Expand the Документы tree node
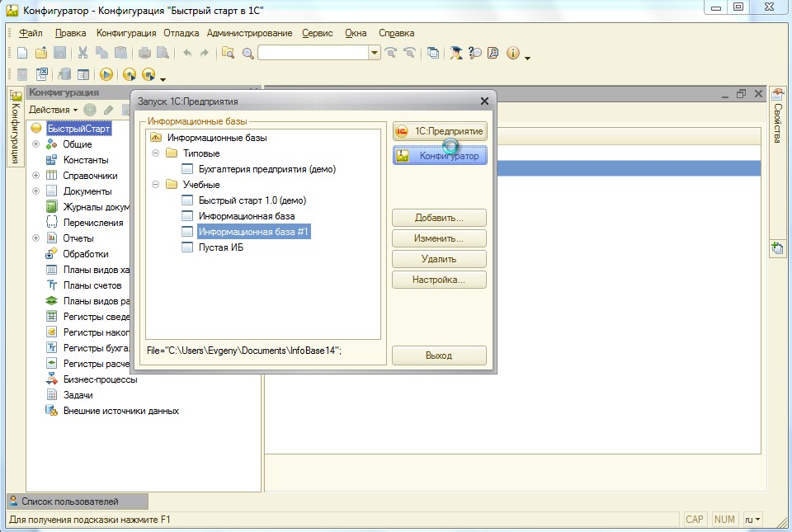 click(x=35, y=191)
